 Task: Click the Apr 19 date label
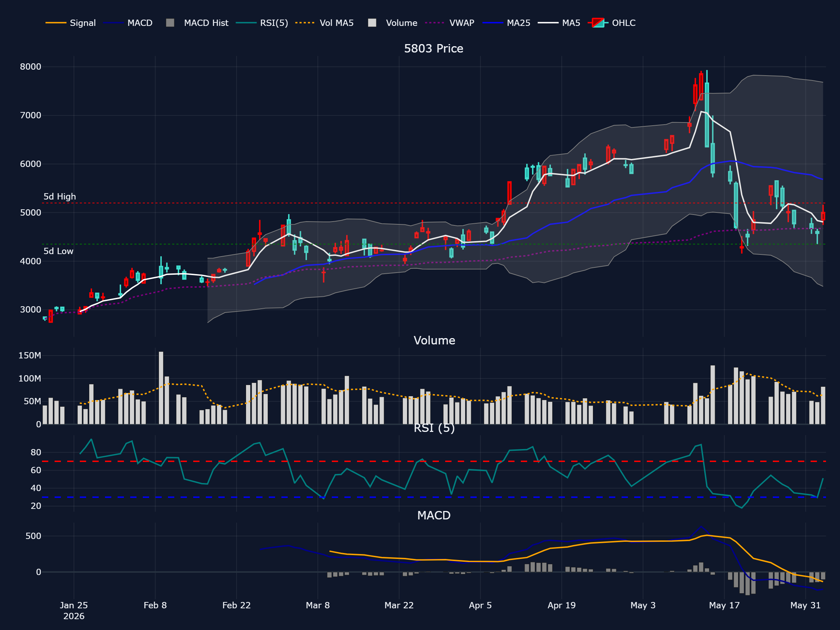561,605
